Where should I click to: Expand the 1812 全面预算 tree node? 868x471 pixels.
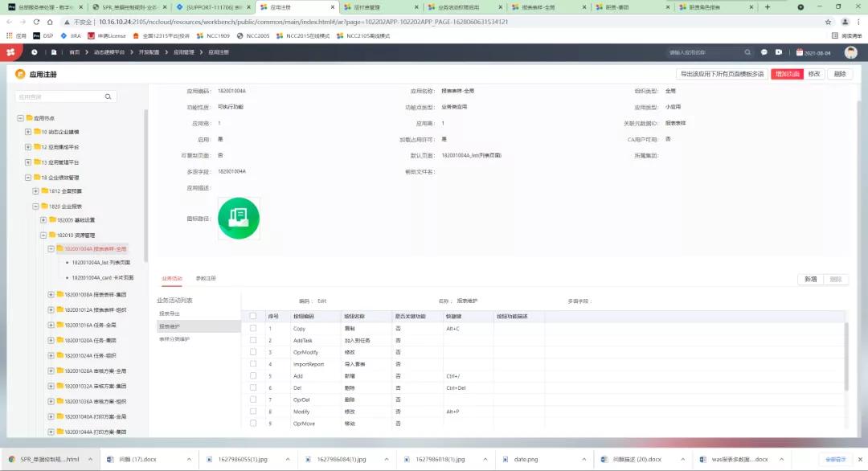[36, 191]
